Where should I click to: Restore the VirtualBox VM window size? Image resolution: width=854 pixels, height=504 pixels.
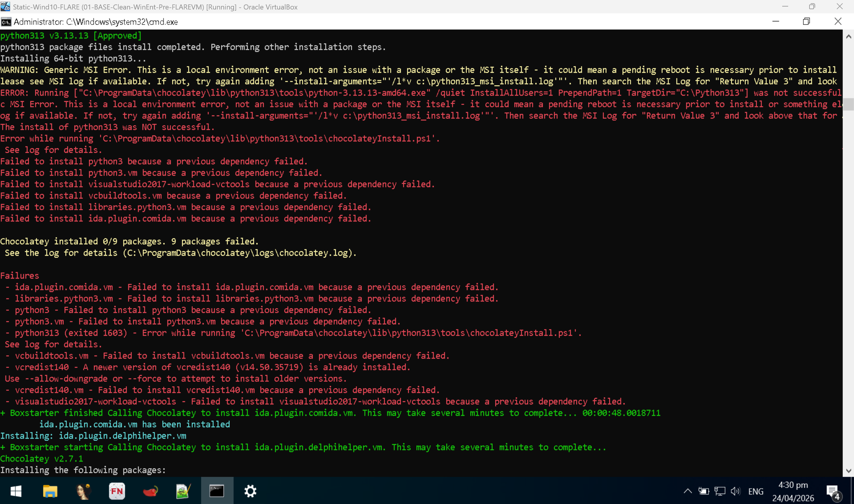[x=812, y=7]
